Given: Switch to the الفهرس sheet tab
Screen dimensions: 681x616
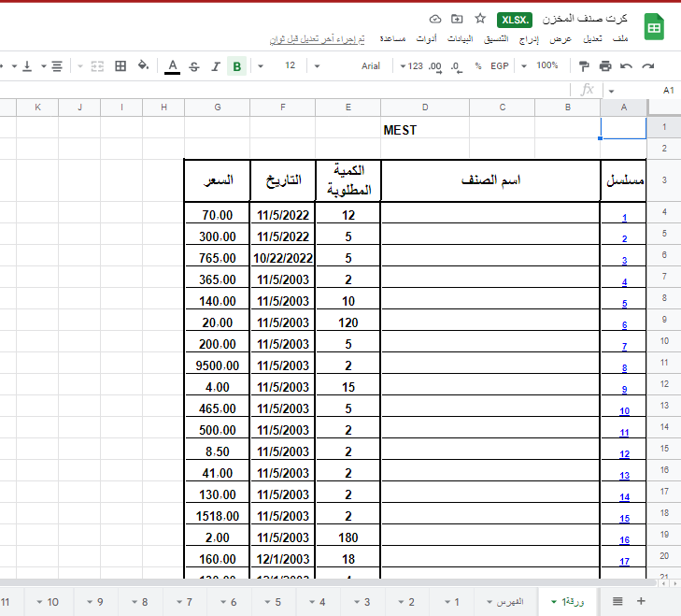Looking at the screenshot, I should [505, 601].
